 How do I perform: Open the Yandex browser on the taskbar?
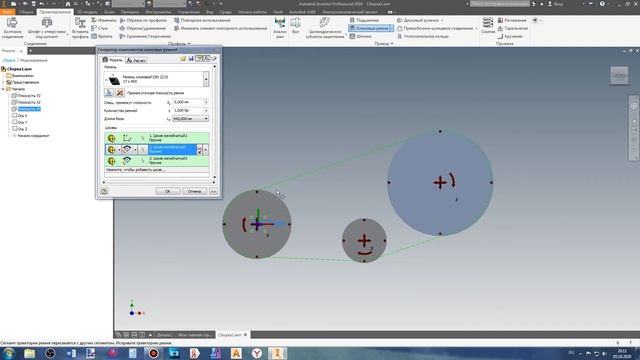[256, 353]
